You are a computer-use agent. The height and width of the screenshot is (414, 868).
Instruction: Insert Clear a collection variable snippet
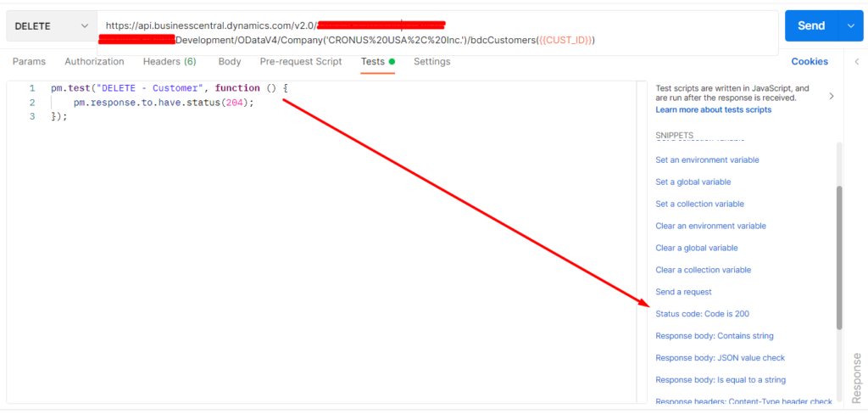click(703, 270)
